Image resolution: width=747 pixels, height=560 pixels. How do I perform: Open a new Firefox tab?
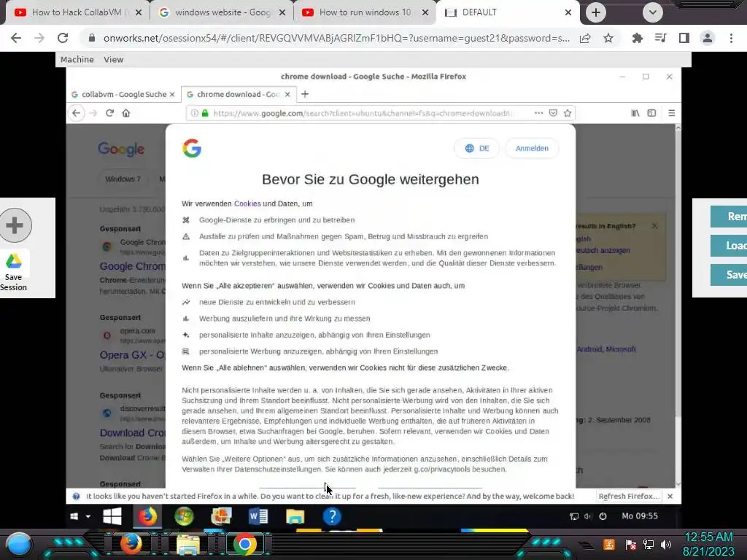(x=305, y=94)
